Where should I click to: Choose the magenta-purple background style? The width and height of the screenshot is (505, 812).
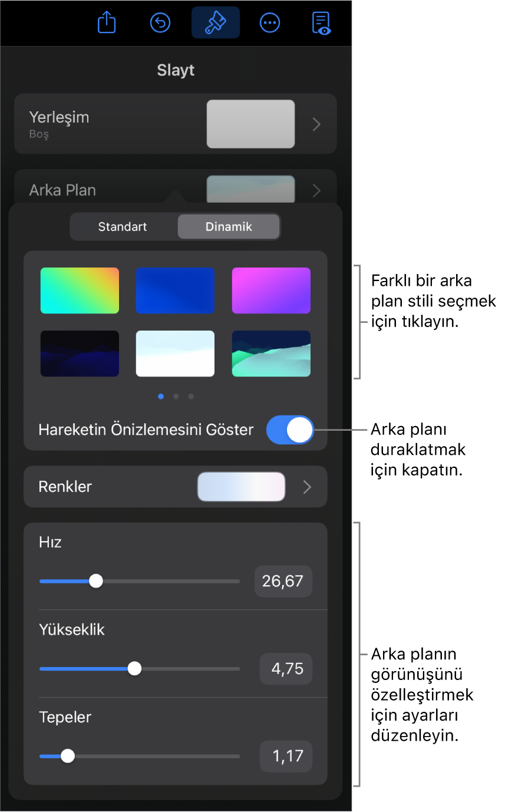point(271,291)
